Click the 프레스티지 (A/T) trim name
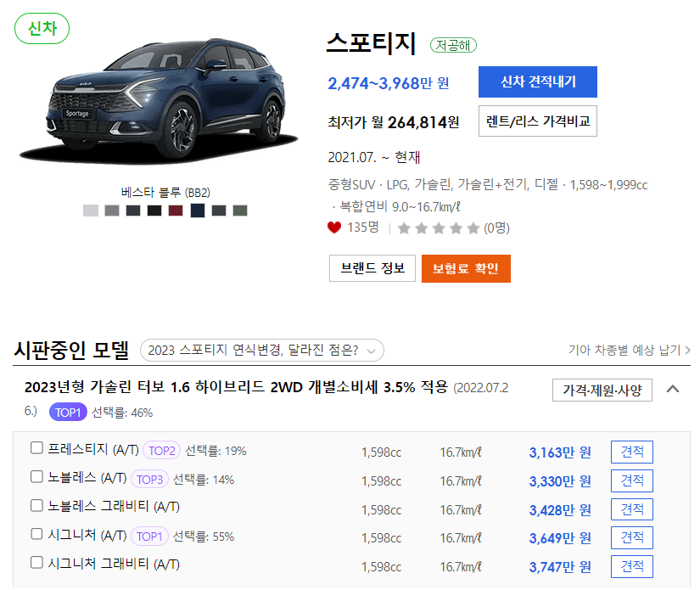The width and height of the screenshot is (700, 590). click(x=93, y=449)
